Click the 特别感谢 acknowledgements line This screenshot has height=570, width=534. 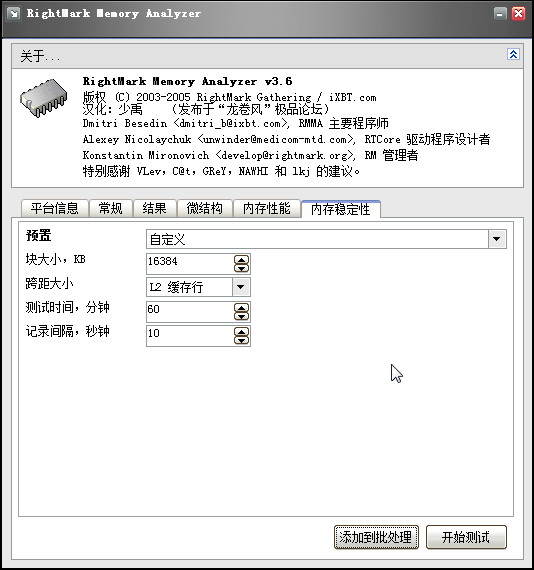221,171
